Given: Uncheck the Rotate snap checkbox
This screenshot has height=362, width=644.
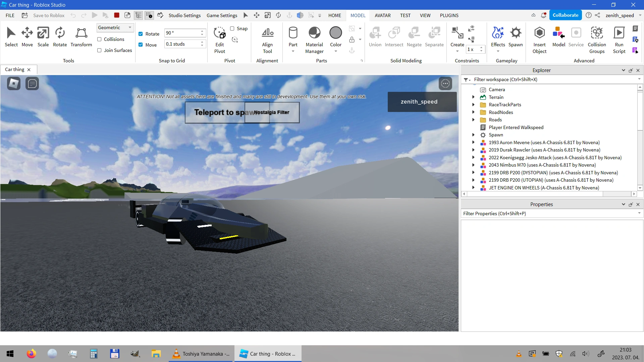Looking at the screenshot, I should coord(141,34).
